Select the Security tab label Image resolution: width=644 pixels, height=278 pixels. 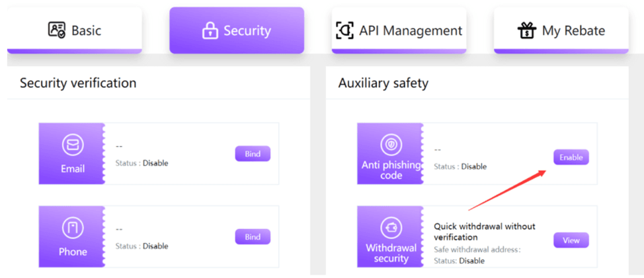[247, 31]
